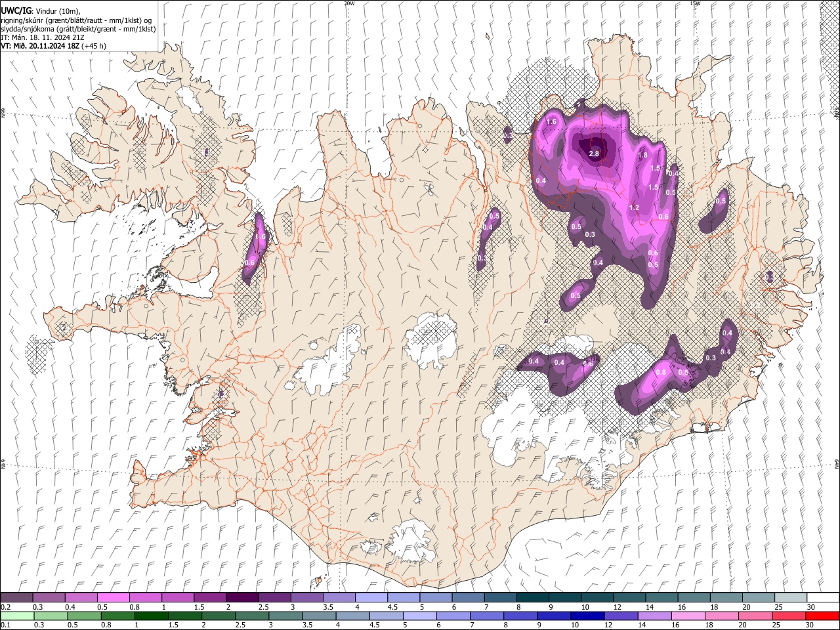
Task: Click the '20W' longitude label
Action: tap(349, 3)
